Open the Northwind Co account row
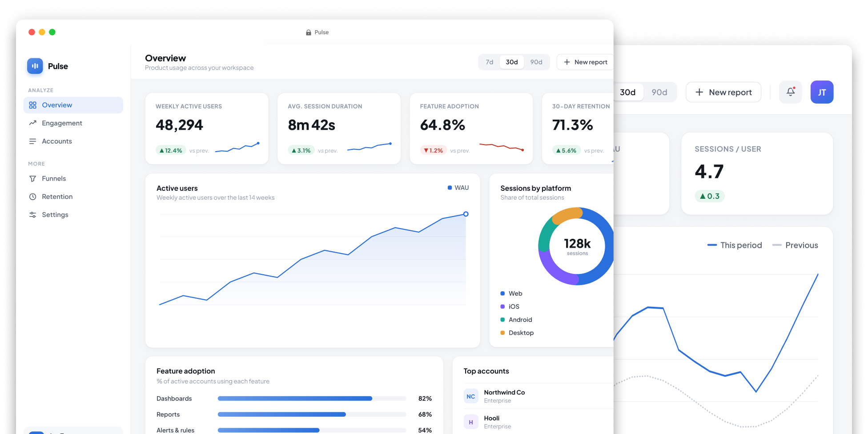The image size is (868, 434). 538,396
